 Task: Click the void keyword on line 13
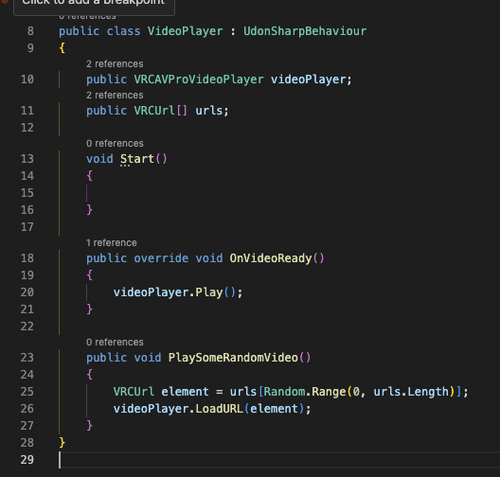point(100,159)
